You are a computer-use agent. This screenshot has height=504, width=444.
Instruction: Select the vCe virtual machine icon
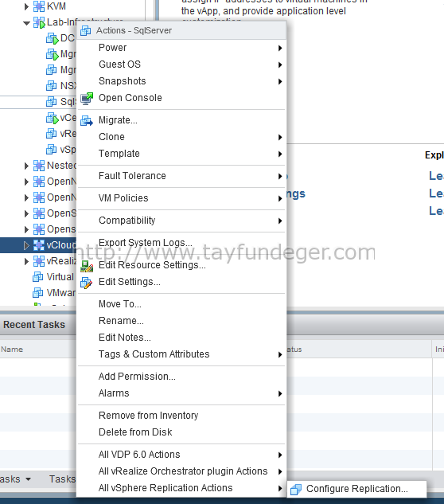click(52, 118)
